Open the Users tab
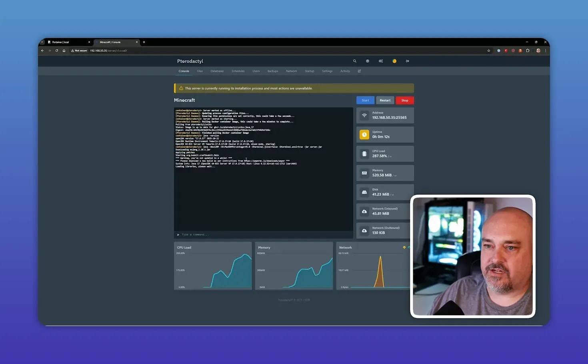 [256, 71]
